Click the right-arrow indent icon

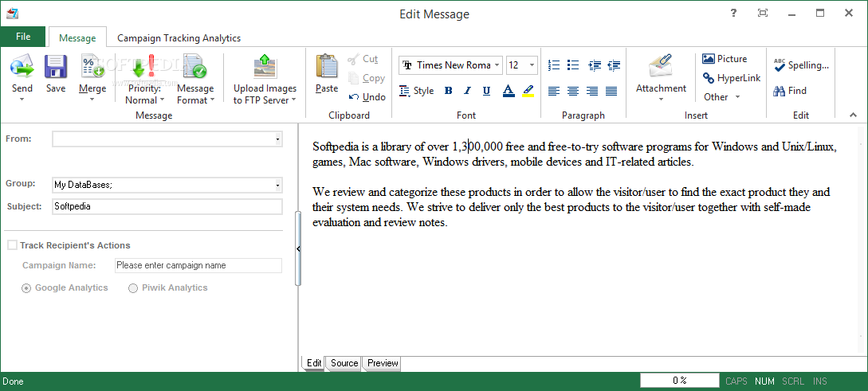click(x=595, y=65)
